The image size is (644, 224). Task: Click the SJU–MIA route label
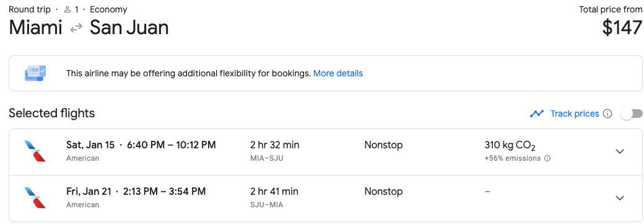tap(266, 205)
